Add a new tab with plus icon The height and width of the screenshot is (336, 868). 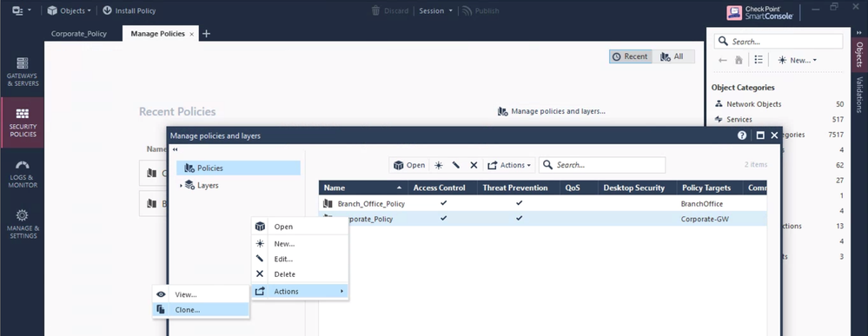(207, 34)
